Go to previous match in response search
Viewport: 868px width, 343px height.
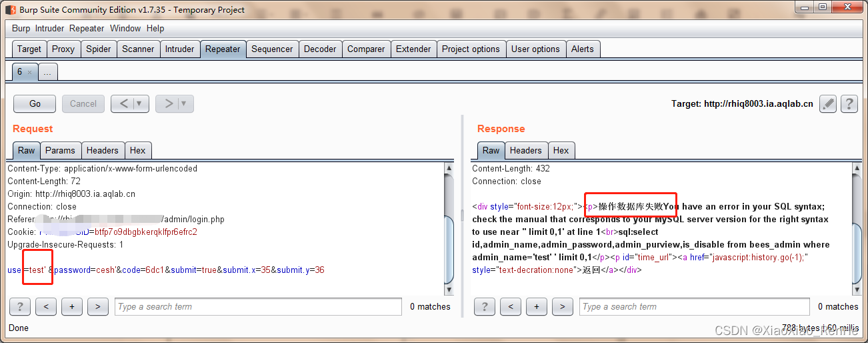coord(511,306)
